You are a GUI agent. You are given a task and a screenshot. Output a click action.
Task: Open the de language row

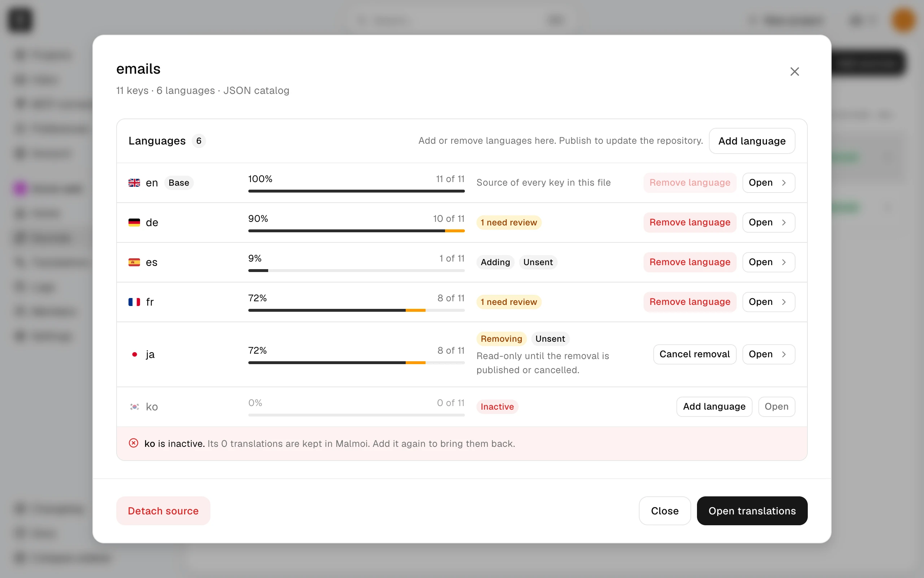click(x=768, y=223)
